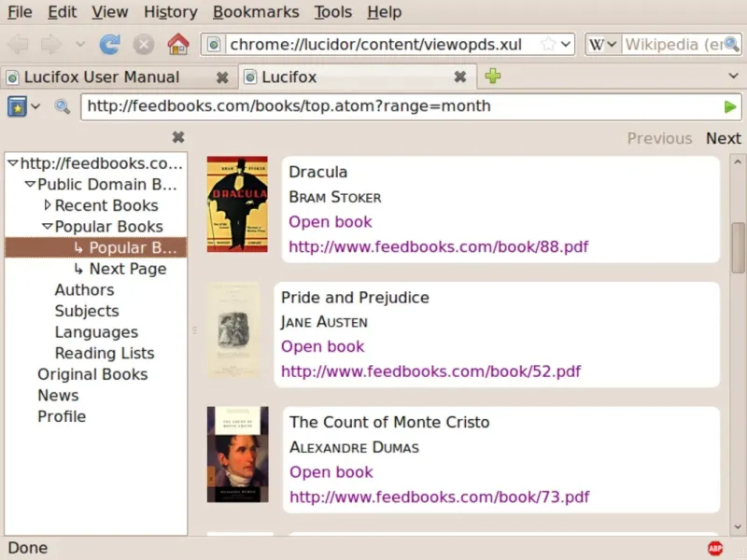This screenshot has height=560, width=747.
Task: Close the Lucifox User Manual tab
Action: [x=222, y=77]
